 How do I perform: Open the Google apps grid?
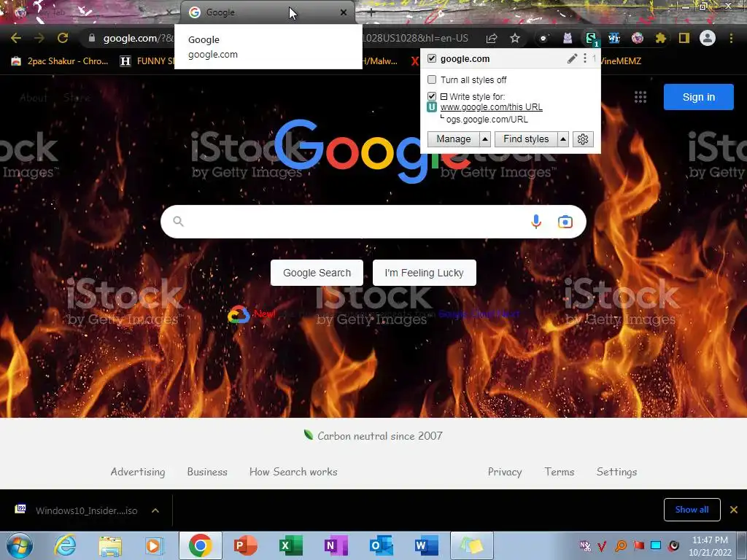(x=640, y=97)
